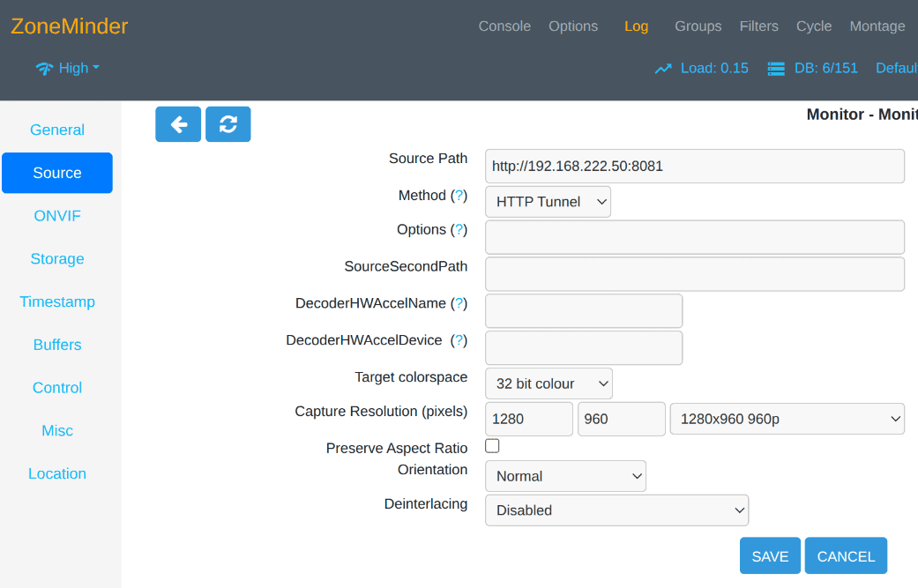Image resolution: width=918 pixels, height=588 pixels.
Task: Click the CANCEL button
Action: pos(845,555)
